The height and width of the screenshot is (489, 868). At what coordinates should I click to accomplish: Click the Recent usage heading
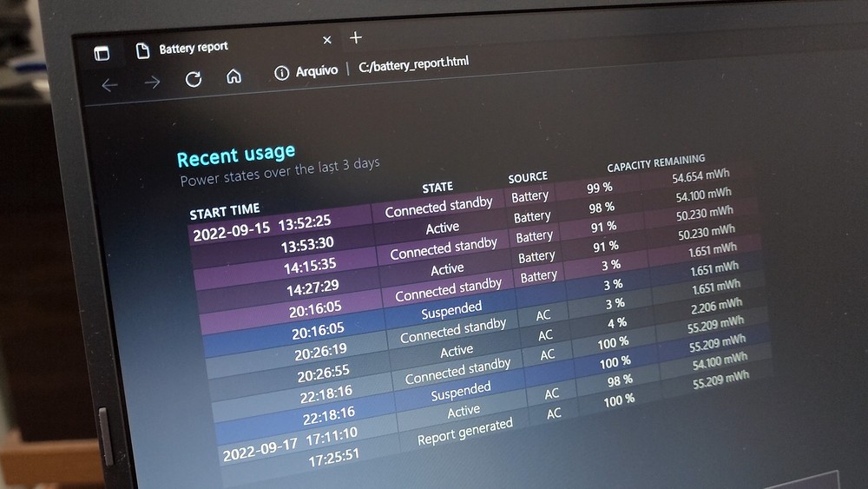(235, 155)
